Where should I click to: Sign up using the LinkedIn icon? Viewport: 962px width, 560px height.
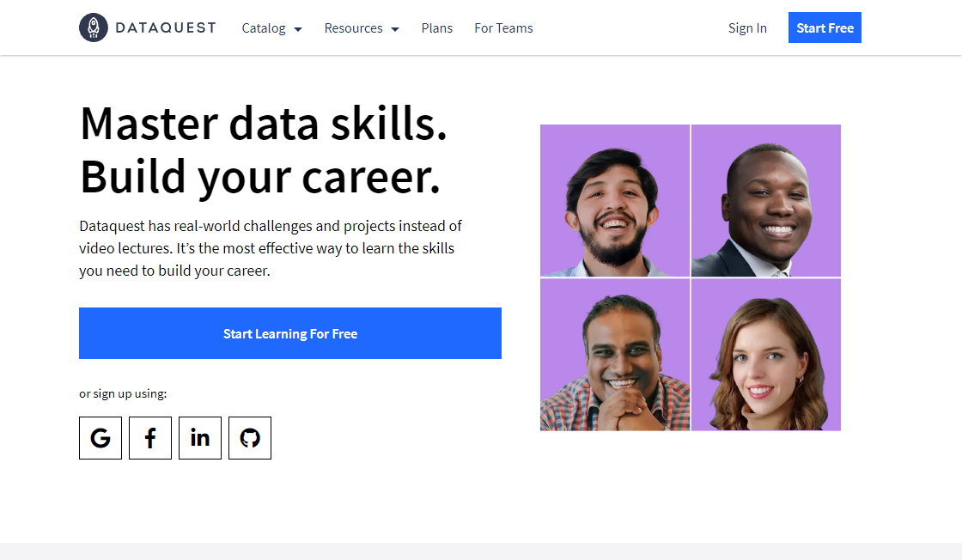(200, 438)
